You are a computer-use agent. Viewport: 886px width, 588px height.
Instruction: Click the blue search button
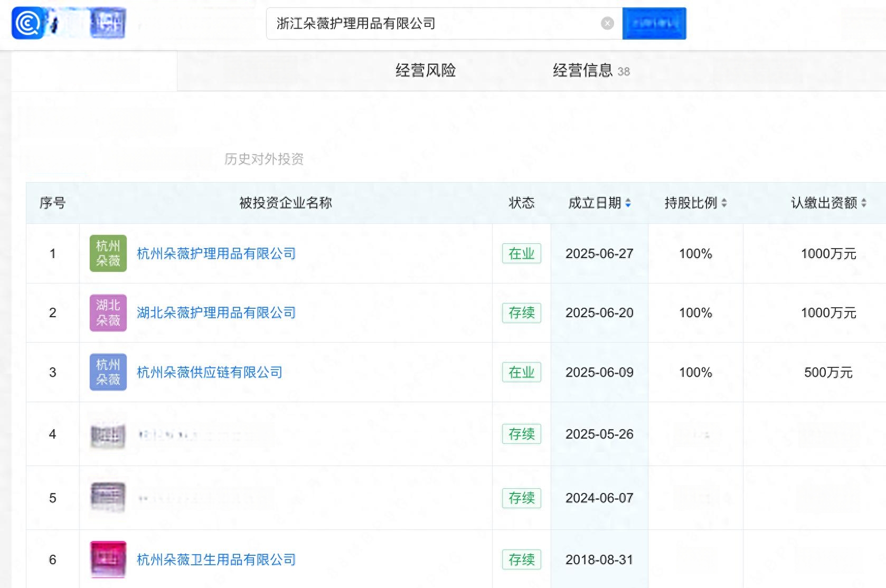[x=654, y=23]
